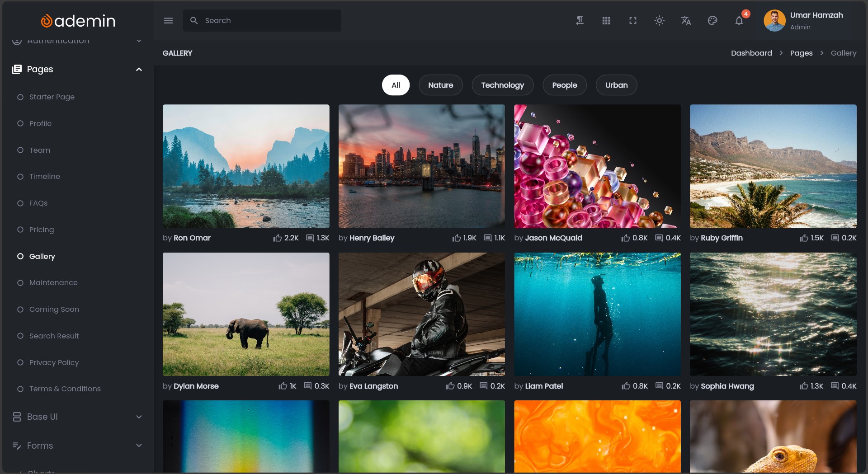Viewport: 868px width, 474px height.
Task: Open the notifications bell
Action: coord(739,21)
